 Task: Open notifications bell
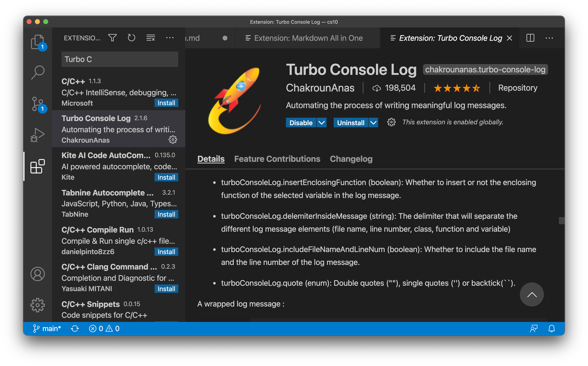pyautogui.click(x=551, y=329)
